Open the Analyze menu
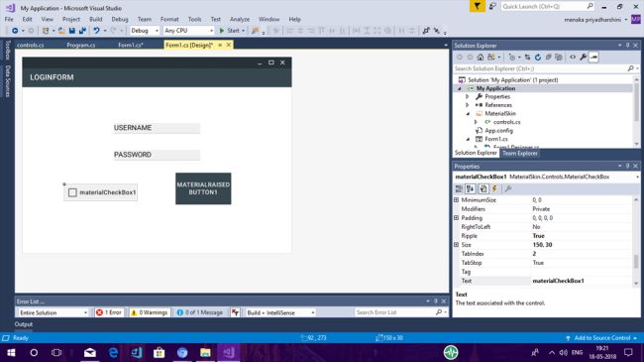 [240, 19]
